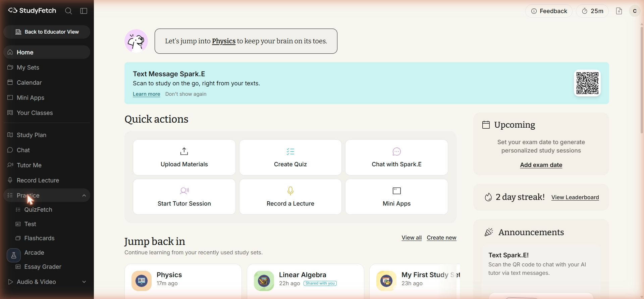This screenshot has width=644, height=299.
Task: Click the Record Lecture mic icon in sidebar
Action: (x=10, y=180)
